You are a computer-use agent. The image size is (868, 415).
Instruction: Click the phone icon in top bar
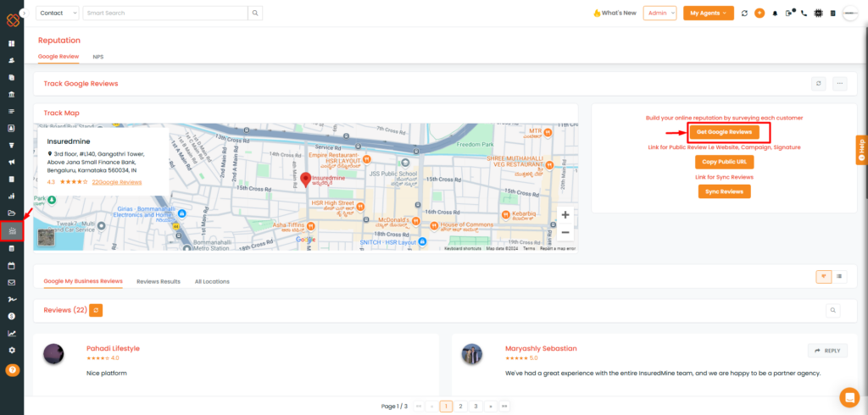(804, 13)
